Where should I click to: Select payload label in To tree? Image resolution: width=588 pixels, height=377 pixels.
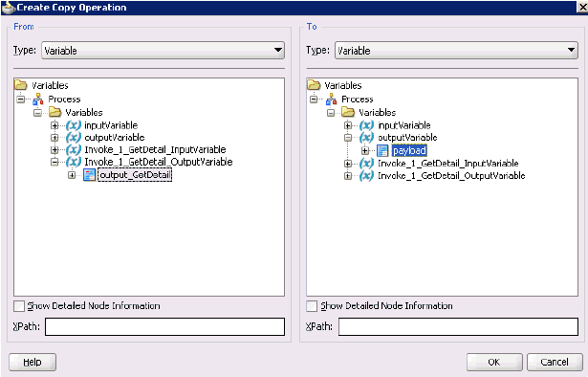coord(409,151)
